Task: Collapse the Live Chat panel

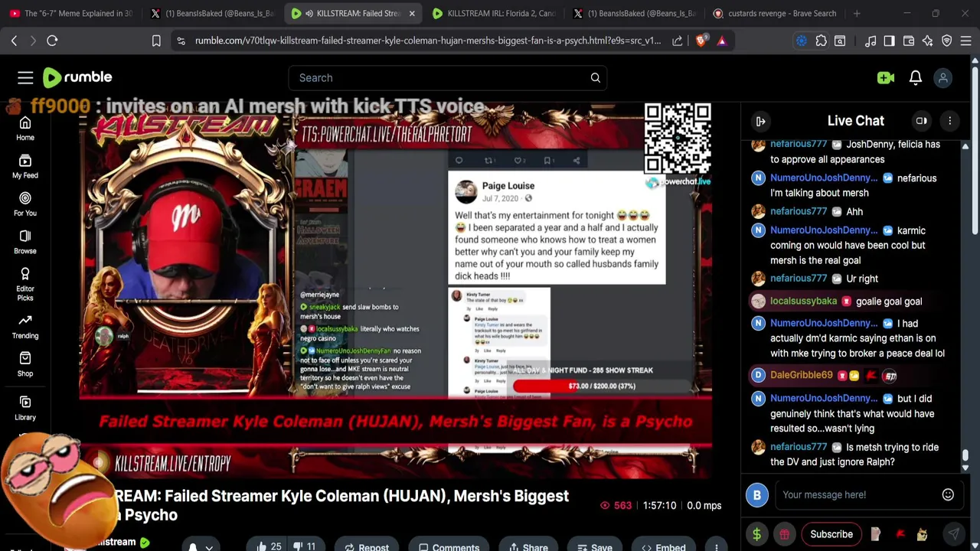Action: pyautogui.click(x=761, y=121)
